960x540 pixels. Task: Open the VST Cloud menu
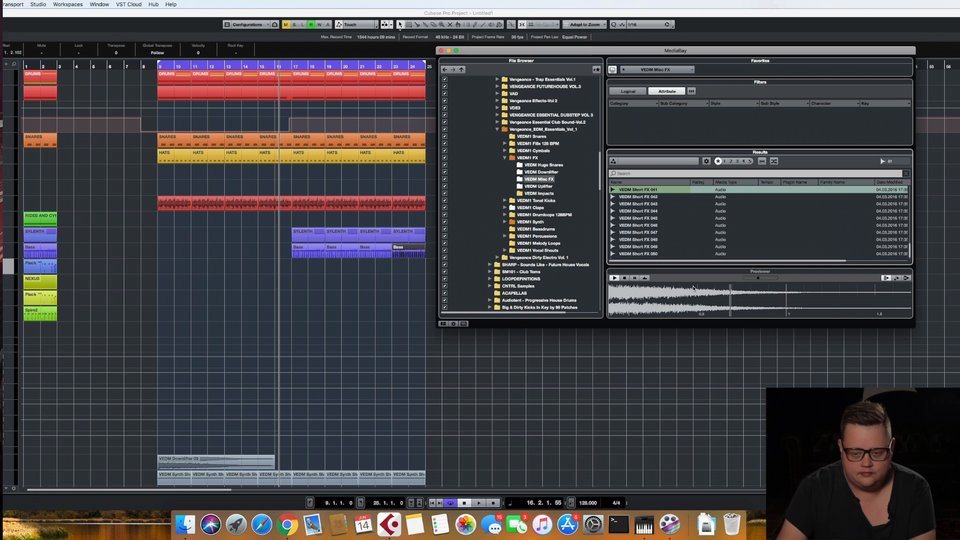point(129,4)
